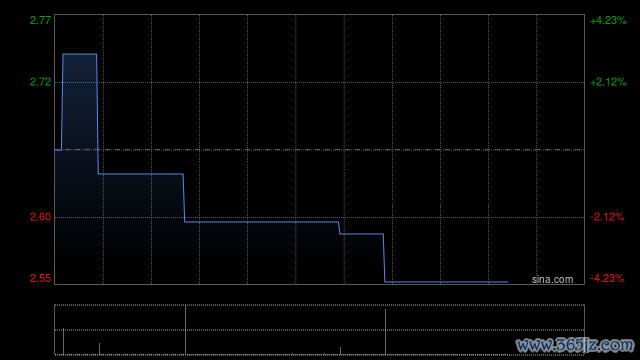Screen dimensions: 640x360
Task: Open the sina.com watermark link
Action: point(552,280)
